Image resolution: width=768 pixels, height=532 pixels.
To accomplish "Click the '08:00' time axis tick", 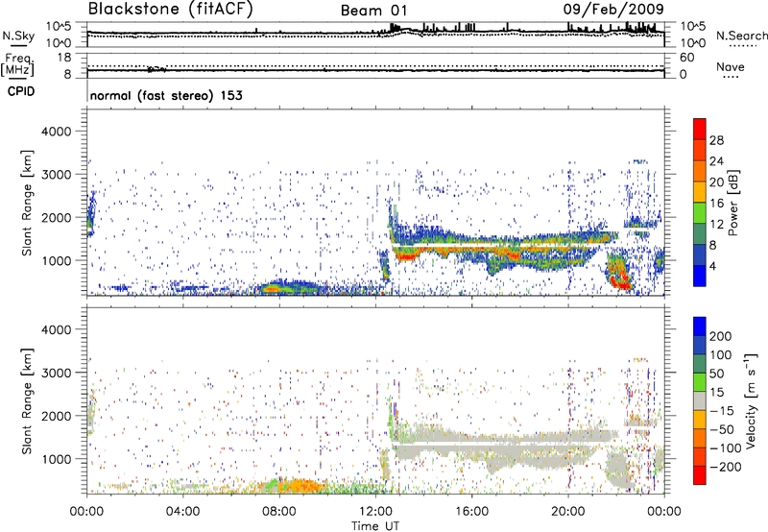I will pos(279,512).
